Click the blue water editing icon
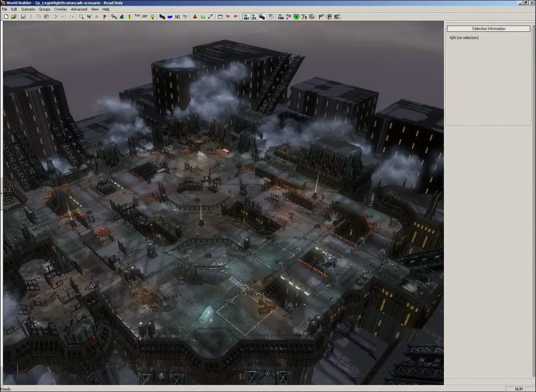 (x=169, y=17)
